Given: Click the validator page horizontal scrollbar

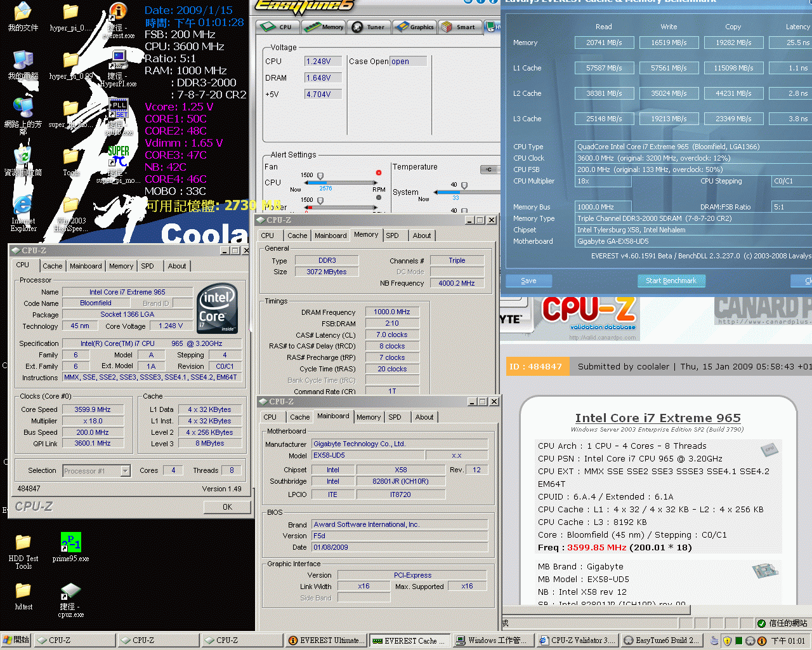Looking at the screenshot, I should tap(596, 610).
